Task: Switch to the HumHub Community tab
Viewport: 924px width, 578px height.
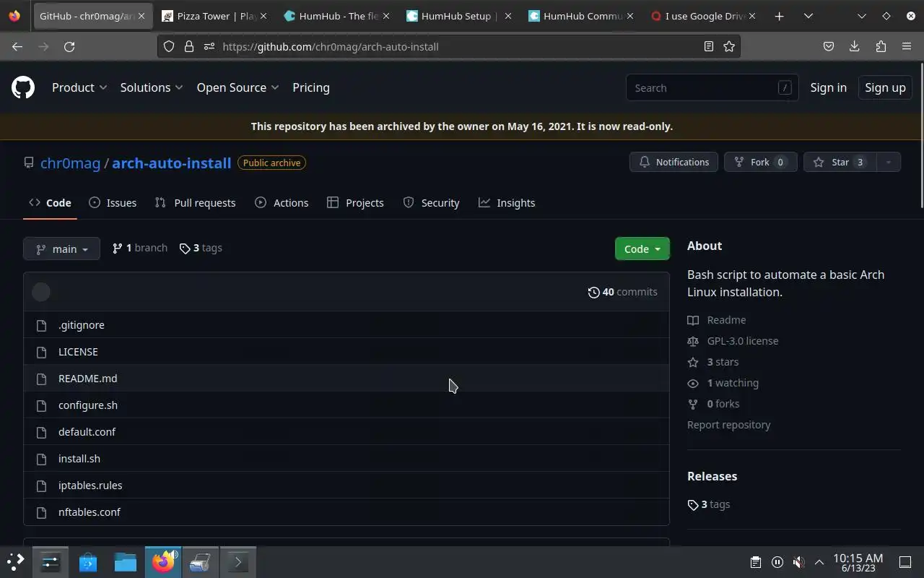Action: pyautogui.click(x=583, y=16)
